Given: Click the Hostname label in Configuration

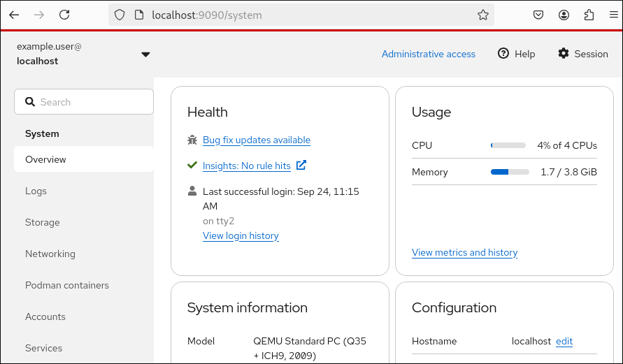Looking at the screenshot, I should tap(434, 341).
